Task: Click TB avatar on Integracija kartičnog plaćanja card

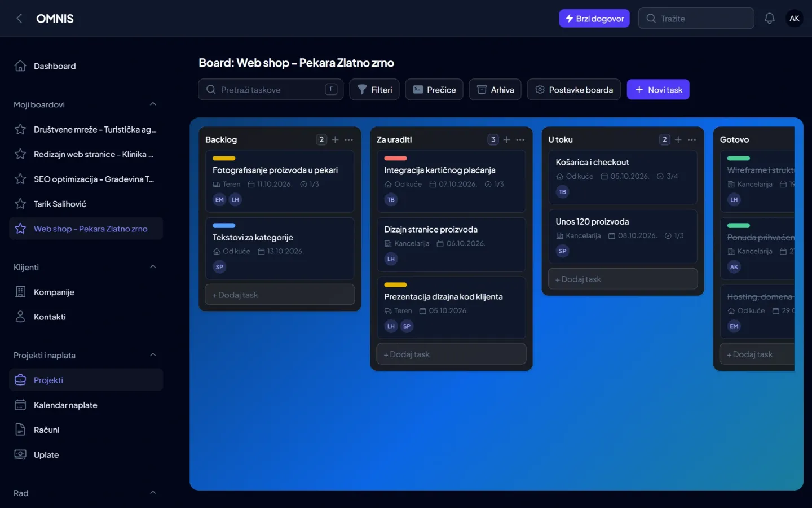Action: (x=391, y=200)
